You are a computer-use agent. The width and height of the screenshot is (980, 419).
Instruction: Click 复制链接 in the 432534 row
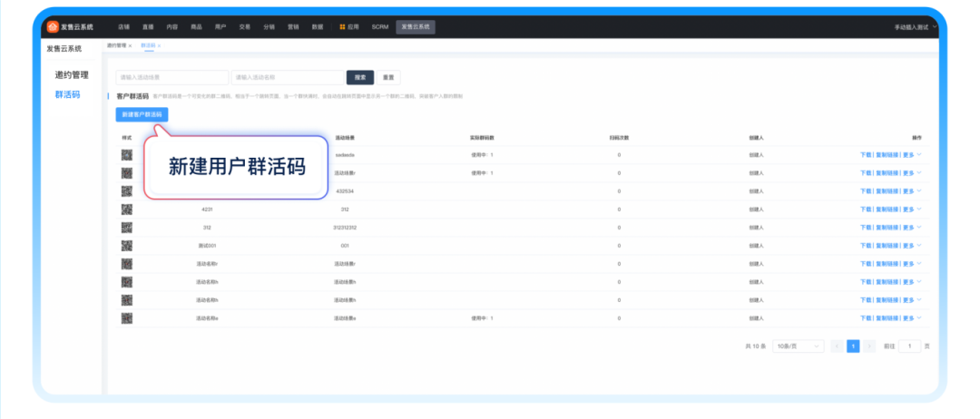click(x=887, y=191)
